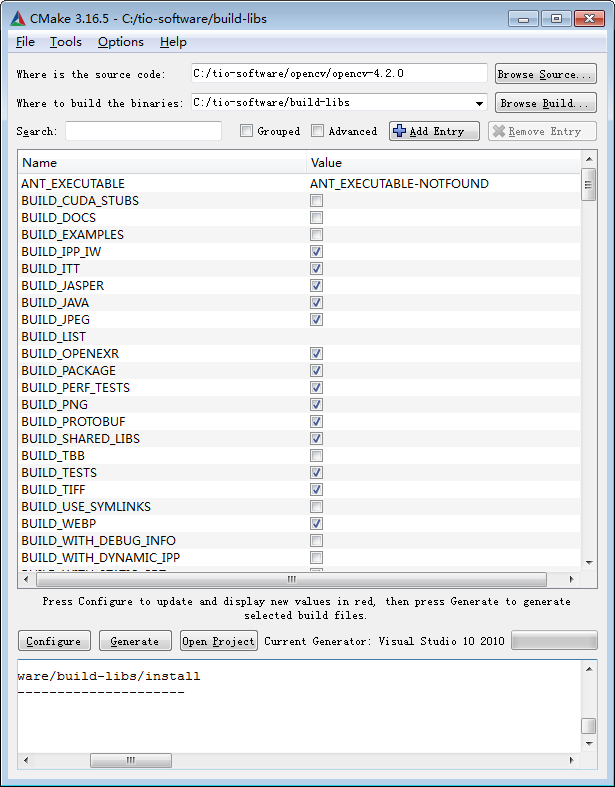Click the cache list scroll right arrow
615x787 pixels.
pos(571,579)
